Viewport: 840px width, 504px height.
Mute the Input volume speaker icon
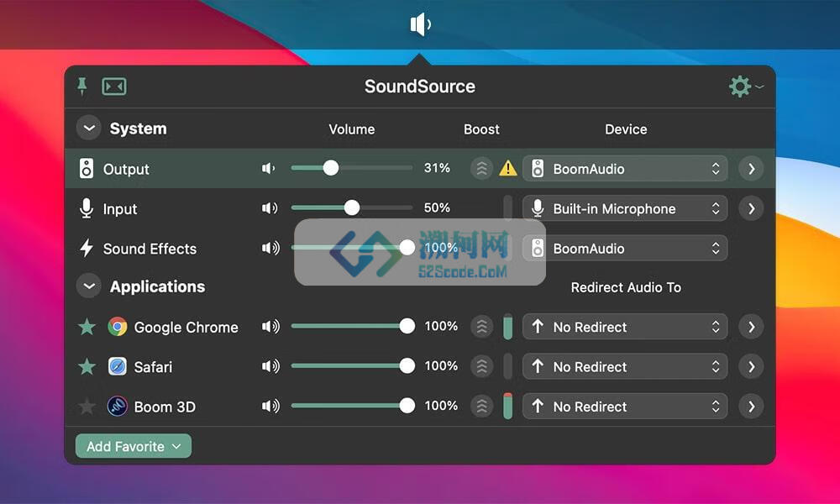coord(270,207)
